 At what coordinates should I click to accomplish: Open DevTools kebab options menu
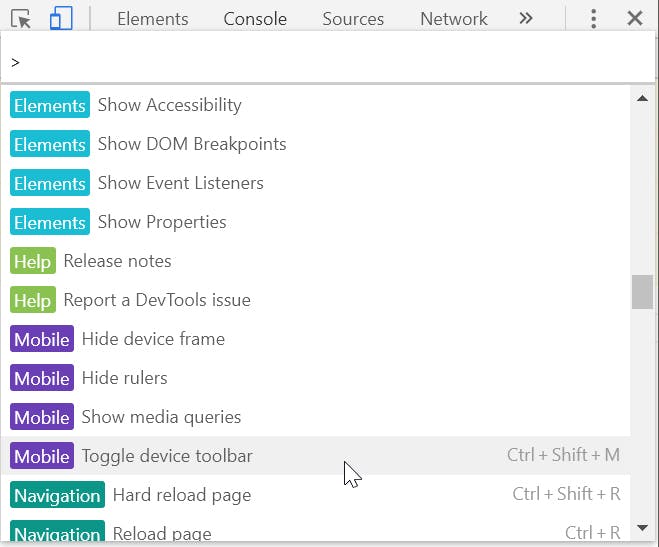point(594,18)
